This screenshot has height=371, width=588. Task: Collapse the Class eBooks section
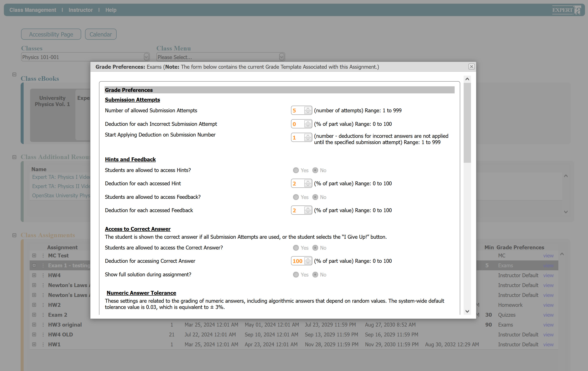click(x=14, y=75)
